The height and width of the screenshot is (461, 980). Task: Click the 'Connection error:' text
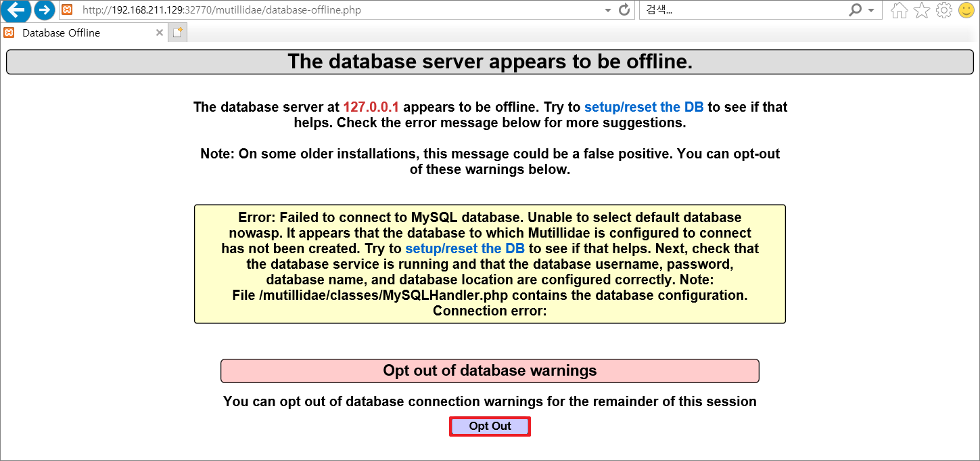click(490, 311)
